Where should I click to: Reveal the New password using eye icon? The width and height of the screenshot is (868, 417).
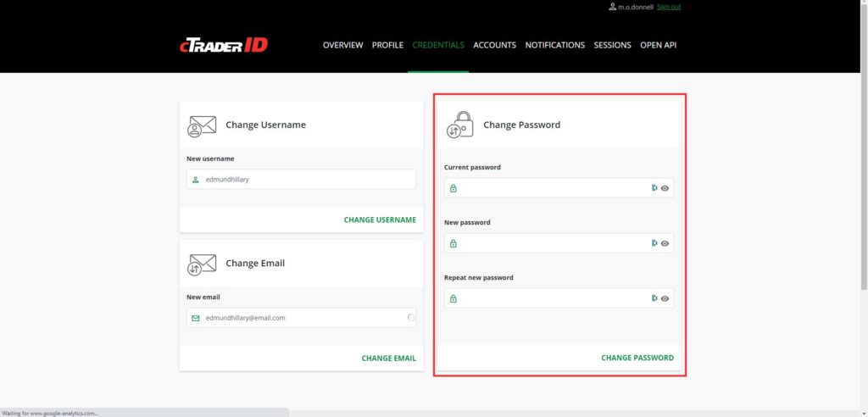coord(665,243)
